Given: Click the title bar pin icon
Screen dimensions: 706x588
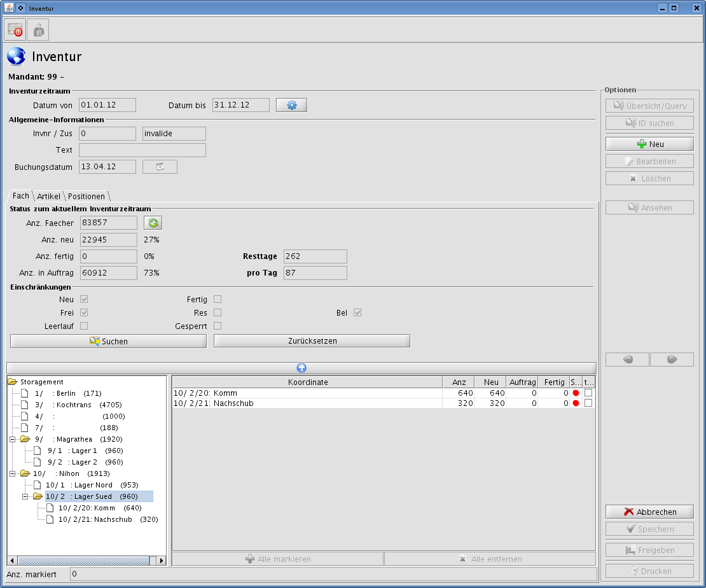Looking at the screenshot, I should coord(21,8).
